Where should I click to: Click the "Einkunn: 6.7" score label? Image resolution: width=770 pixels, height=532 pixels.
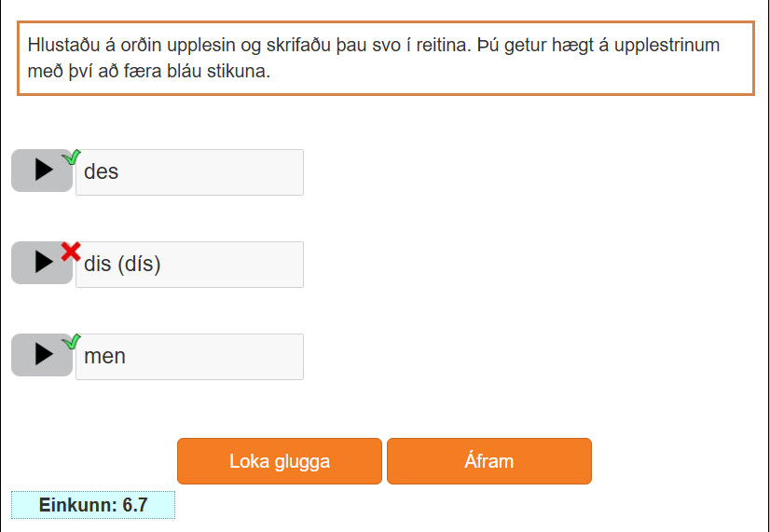click(93, 505)
